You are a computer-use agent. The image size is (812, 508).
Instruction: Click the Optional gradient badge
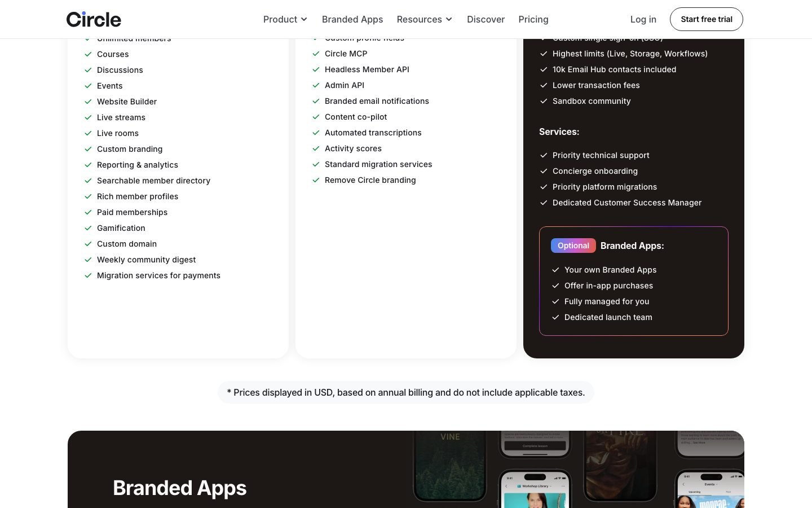click(x=573, y=246)
